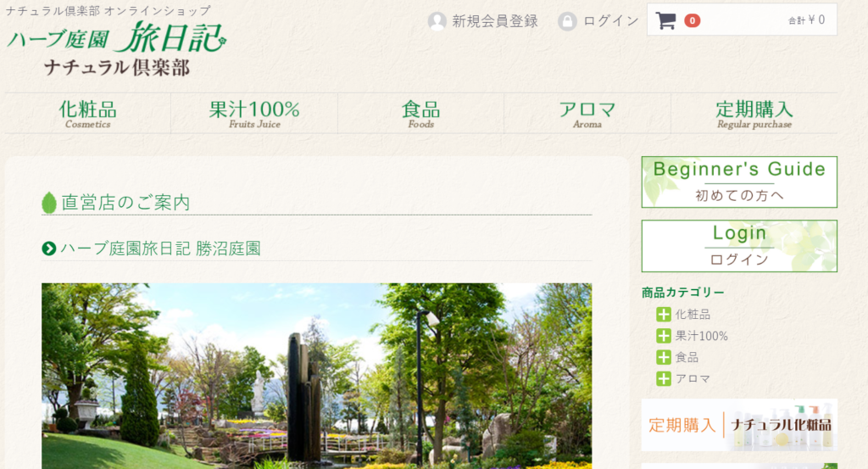Open the 果汁100% Fruits Juice menu
Image resolution: width=868 pixels, height=469 pixels.
coord(253,114)
